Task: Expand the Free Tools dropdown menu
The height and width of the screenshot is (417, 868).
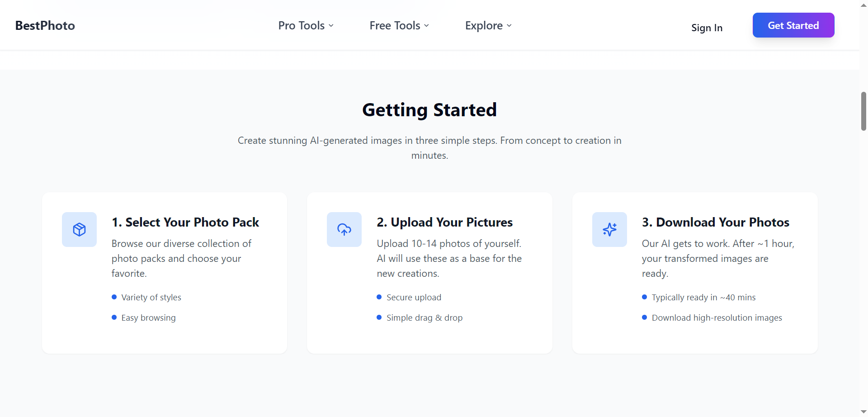Action: [x=399, y=26]
